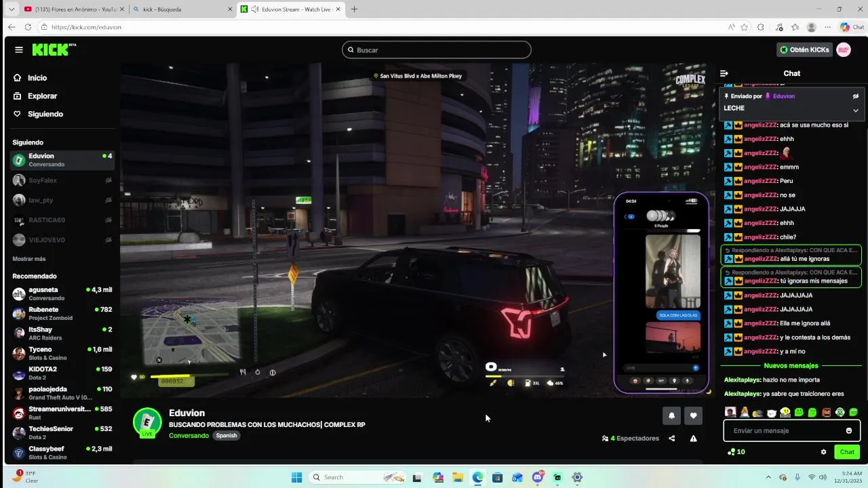The height and width of the screenshot is (488, 868).
Task: Open the Tyceno Slots & Casino stream
Action: pyautogui.click(x=62, y=353)
